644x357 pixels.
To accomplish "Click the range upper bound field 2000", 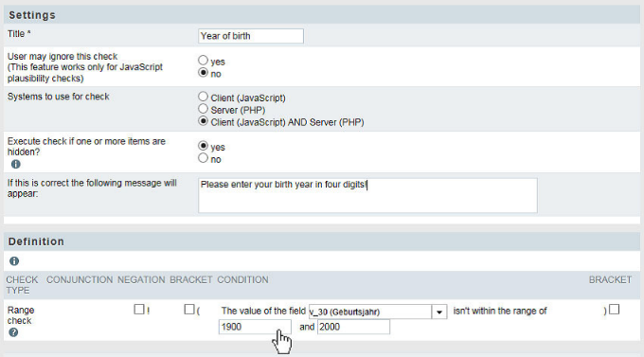I will pos(353,327).
